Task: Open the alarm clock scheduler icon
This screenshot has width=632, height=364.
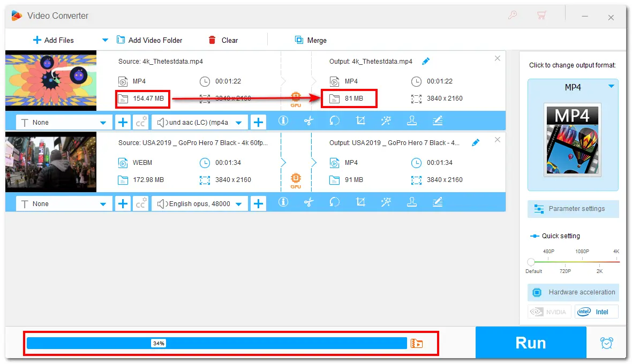Action: tap(607, 343)
